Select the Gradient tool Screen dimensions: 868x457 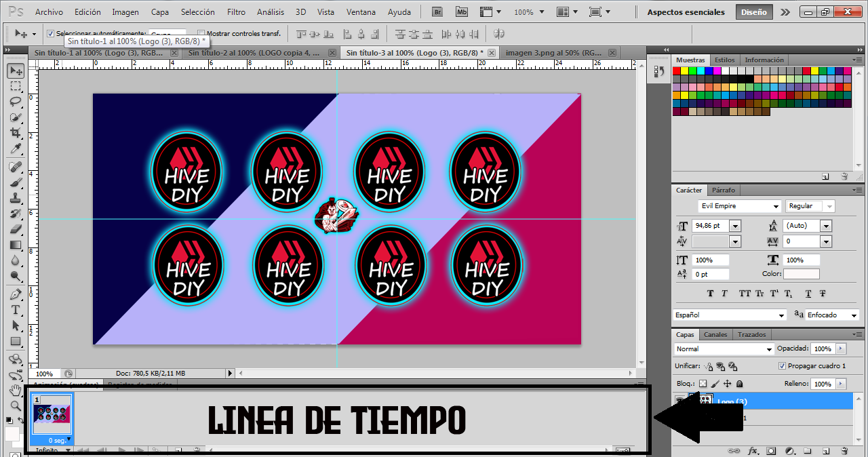[16, 245]
